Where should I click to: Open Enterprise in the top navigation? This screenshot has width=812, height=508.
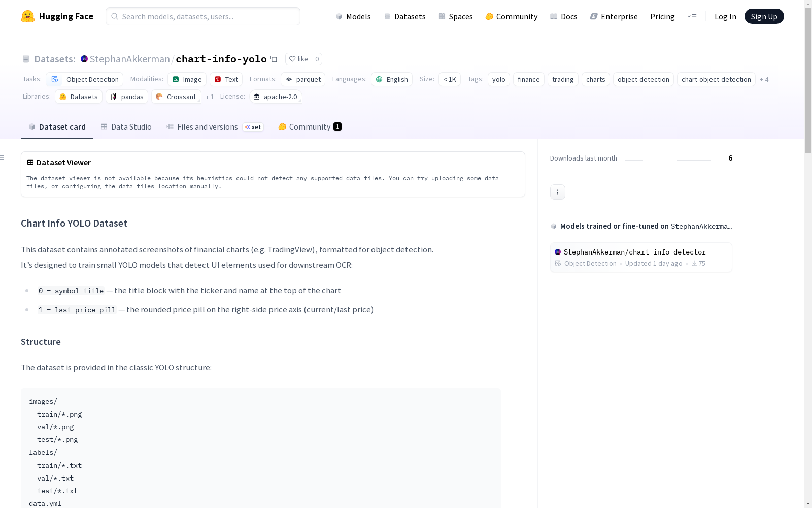(x=614, y=16)
